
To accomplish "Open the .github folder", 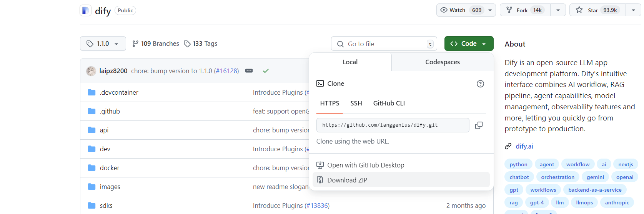I will (110, 111).
